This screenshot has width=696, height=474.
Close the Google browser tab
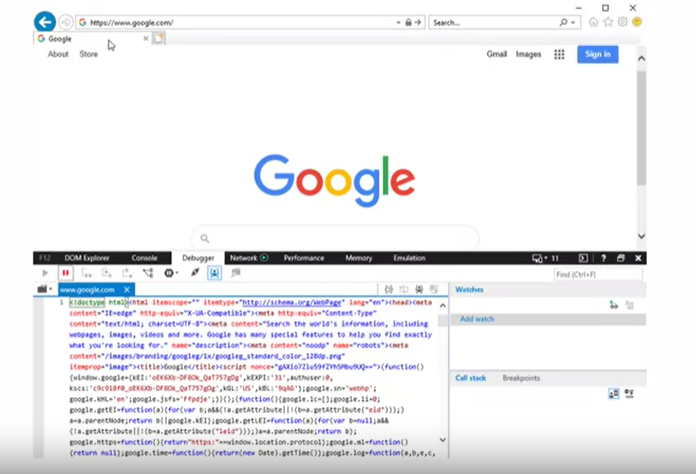pyautogui.click(x=146, y=39)
